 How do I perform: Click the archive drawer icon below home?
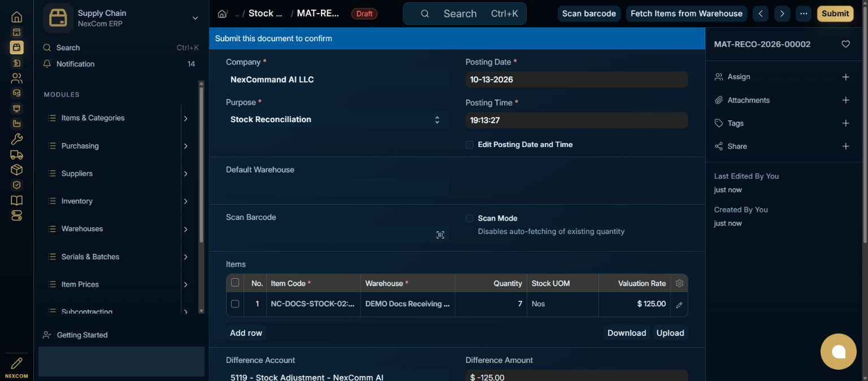coord(16,32)
